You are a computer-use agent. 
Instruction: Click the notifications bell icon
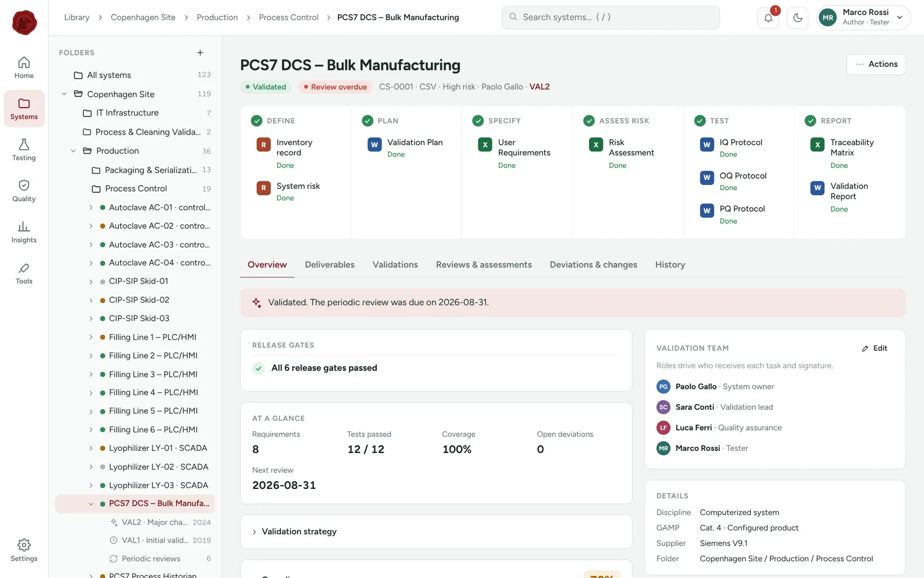pos(768,17)
